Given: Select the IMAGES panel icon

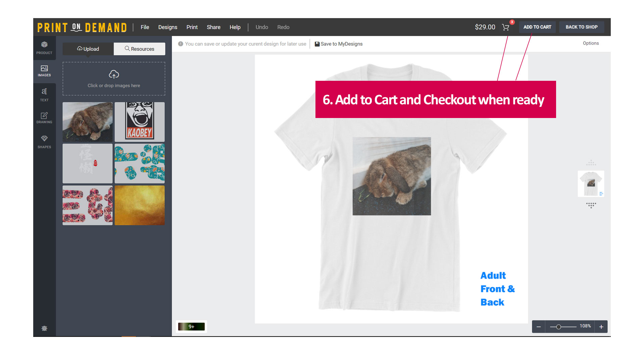Looking at the screenshot, I should 44,71.
